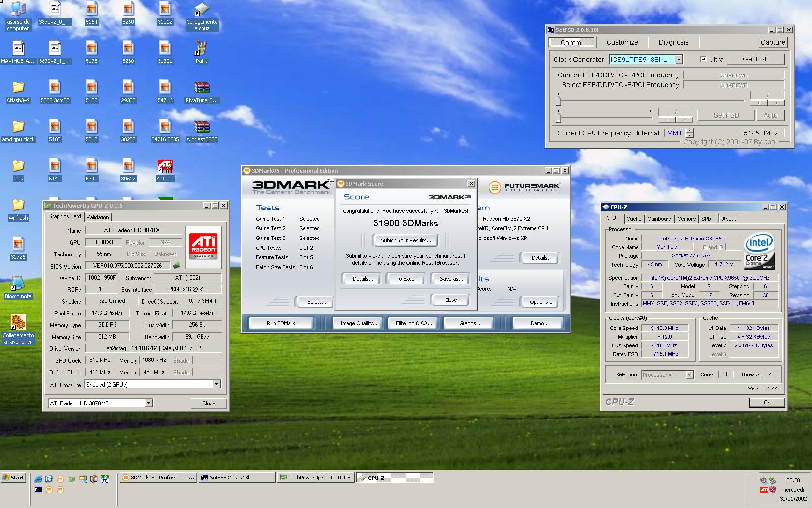Open the MAXIMUS-A text file icon

click(18, 52)
